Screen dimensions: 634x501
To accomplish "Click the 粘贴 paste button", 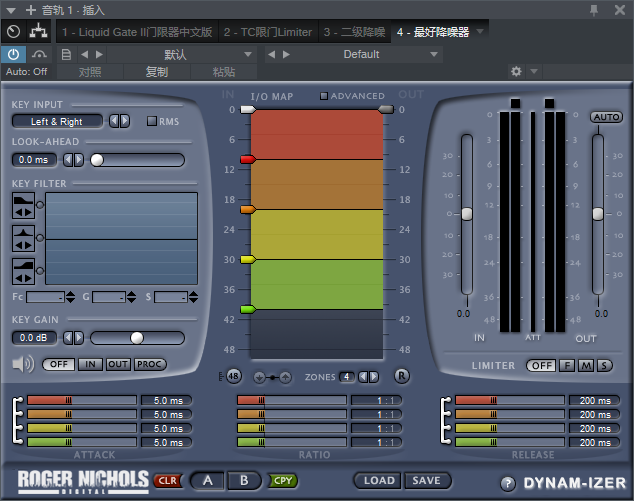I will pyautogui.click(x=224, y=72).
